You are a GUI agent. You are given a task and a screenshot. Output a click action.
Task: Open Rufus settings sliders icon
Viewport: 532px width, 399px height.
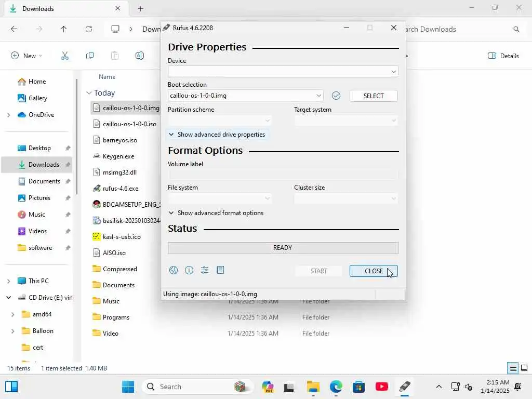[x=205, y=270]
